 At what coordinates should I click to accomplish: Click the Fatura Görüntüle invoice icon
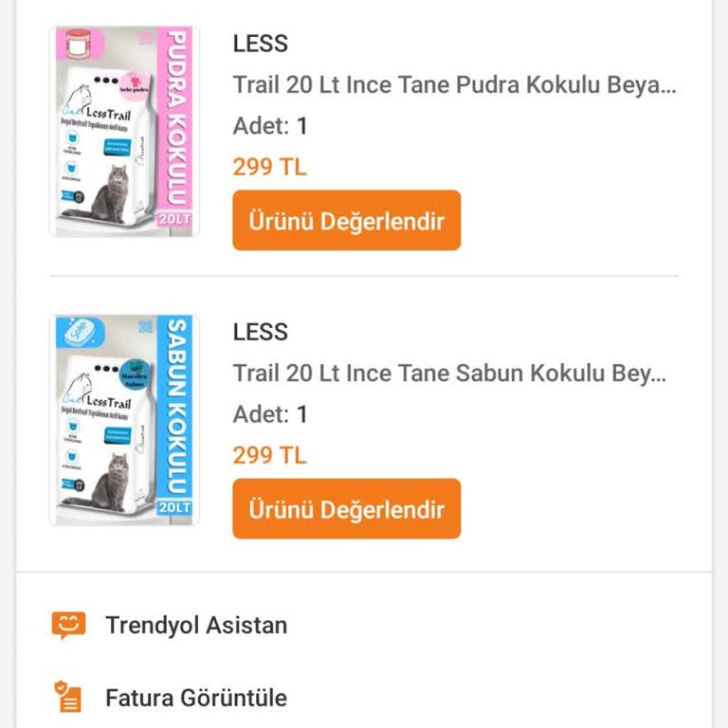(x=68, y=698)
